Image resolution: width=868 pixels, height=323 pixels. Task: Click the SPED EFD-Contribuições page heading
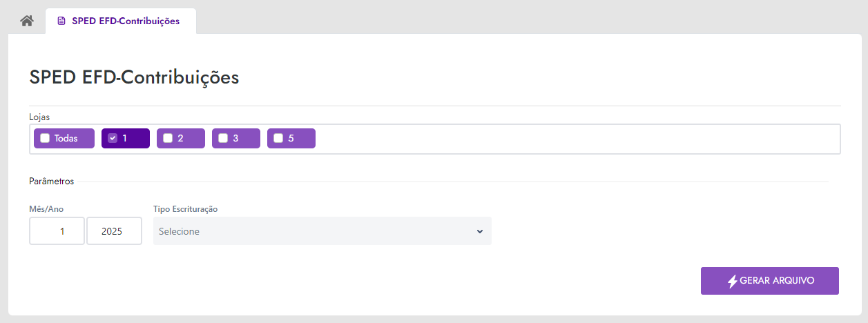point(134,77)
